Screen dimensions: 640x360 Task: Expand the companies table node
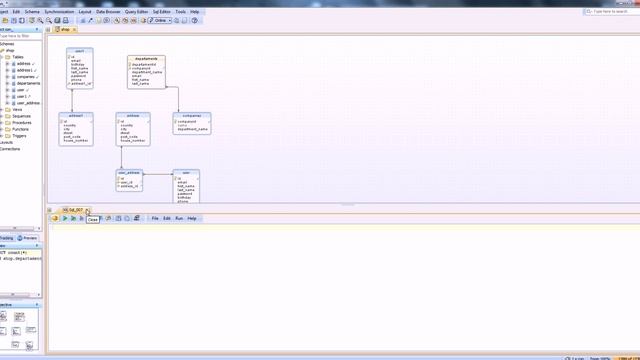pyautogui.click(x=7, y=77)
